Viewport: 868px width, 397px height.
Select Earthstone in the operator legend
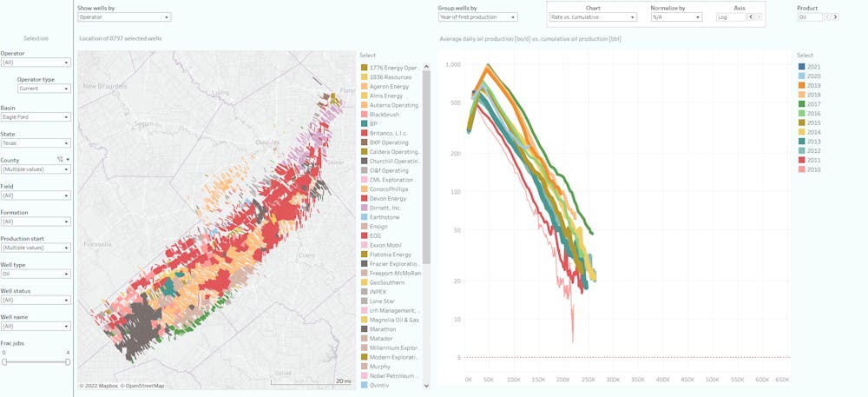point(380,217)
